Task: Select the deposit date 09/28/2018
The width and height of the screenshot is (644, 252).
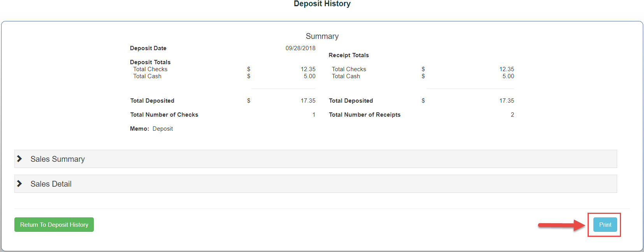Action: tap(300, 48)
